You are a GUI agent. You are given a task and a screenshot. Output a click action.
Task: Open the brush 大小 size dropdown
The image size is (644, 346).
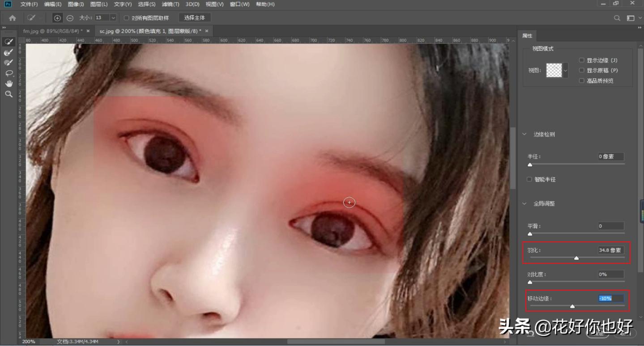114,18
